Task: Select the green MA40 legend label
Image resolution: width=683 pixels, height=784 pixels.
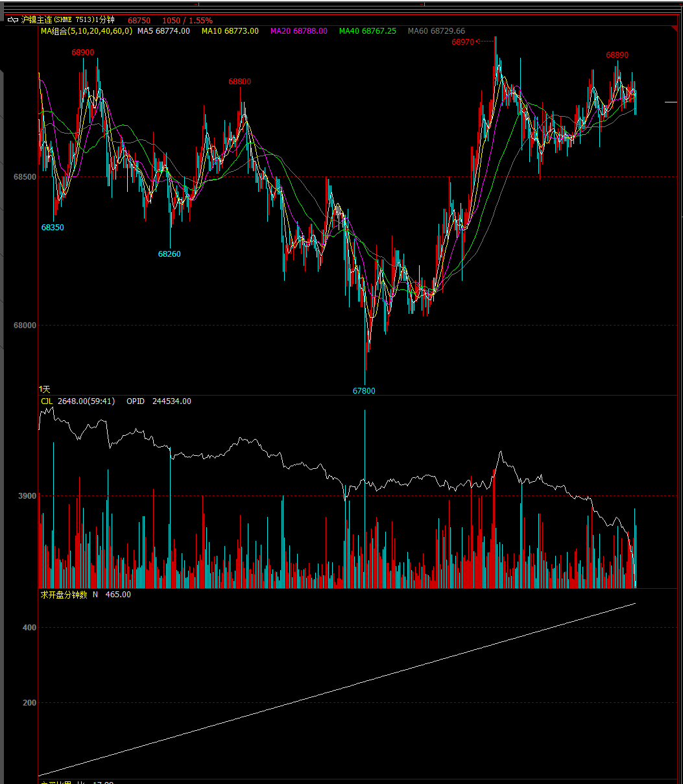Action: coord(367,31)
